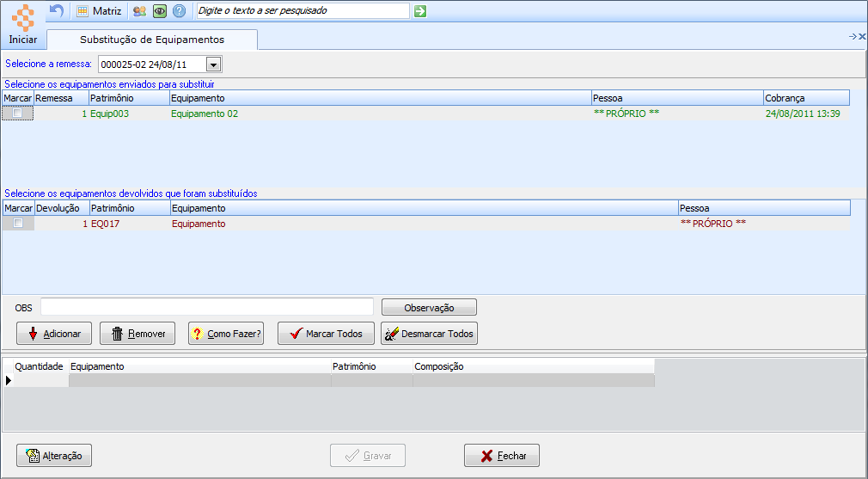
Task: Click the Composição column header
Action: point(534,366)
